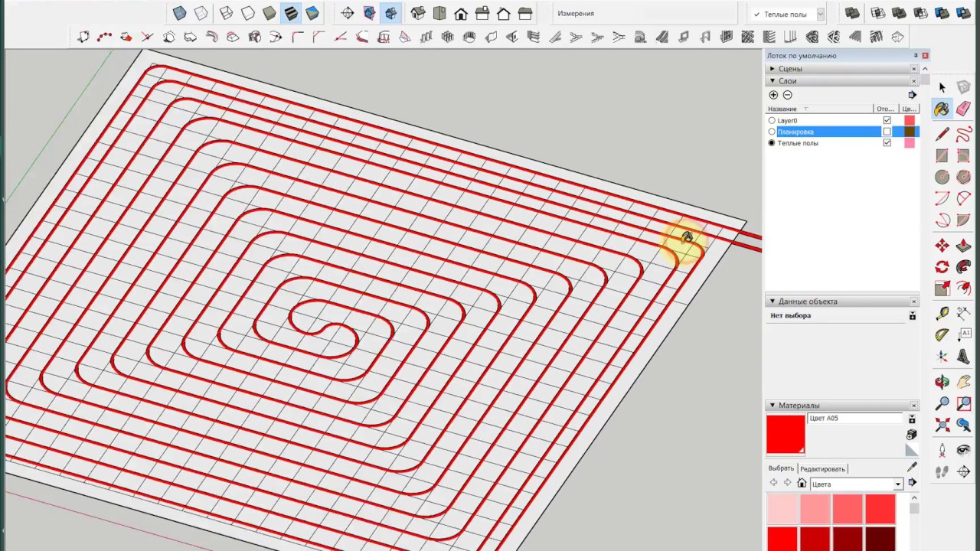The height and width of the screenshot is (551, 980).
Task: Set Layer0 as the active layer
Action: pyautogui.click(x=772, y=121)
